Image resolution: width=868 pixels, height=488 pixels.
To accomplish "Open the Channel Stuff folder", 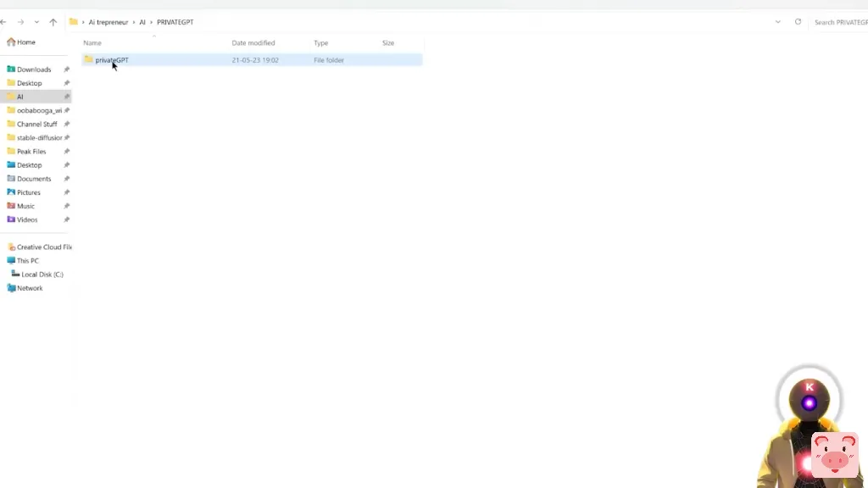I will (36, 124).
